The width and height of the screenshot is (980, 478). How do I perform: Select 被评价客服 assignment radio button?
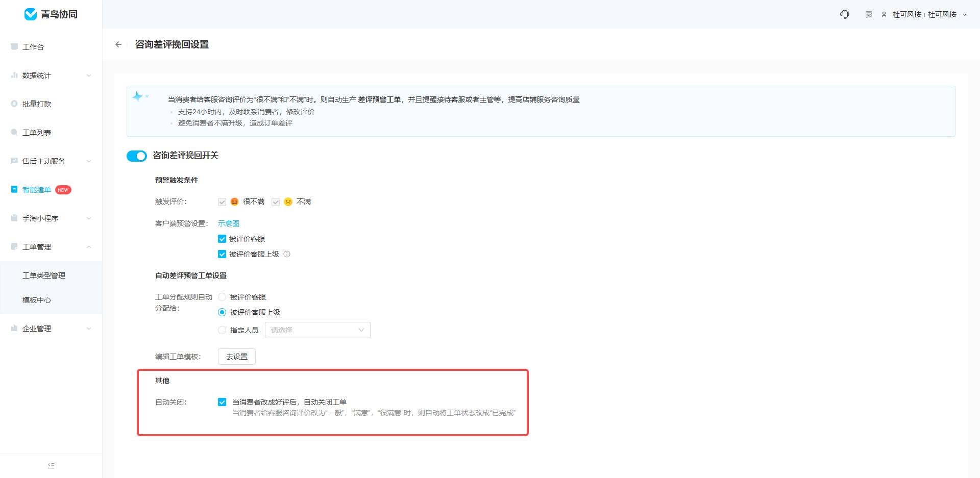[222, 297]
